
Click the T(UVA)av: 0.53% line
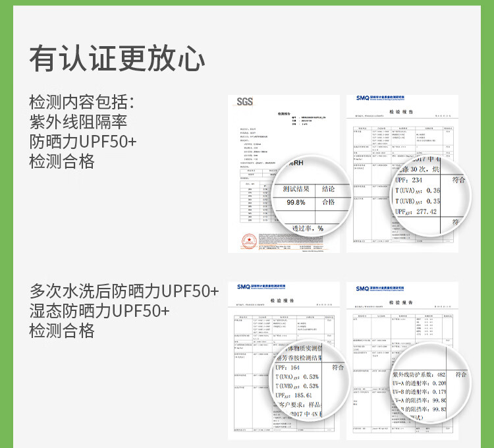[x=297, y=377]
